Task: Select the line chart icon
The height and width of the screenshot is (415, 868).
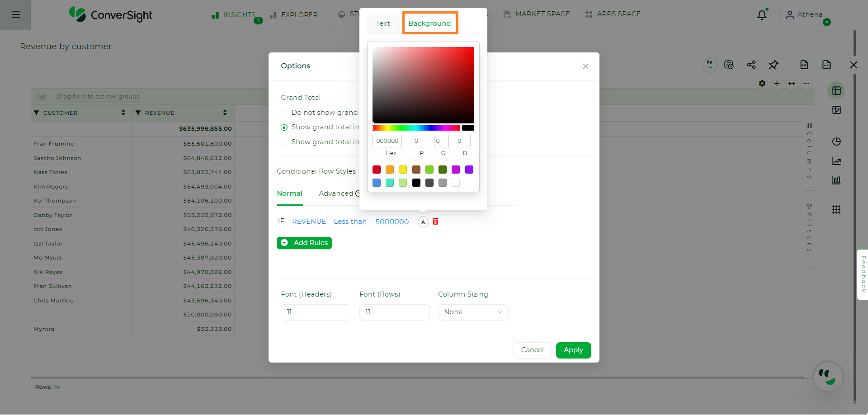Action: click(x=836, y=161)
